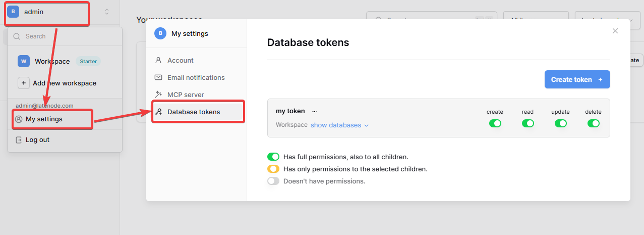This screenshot has width=644, height=235.
Task: Close the settings modal with X
Action: [615, 31]
